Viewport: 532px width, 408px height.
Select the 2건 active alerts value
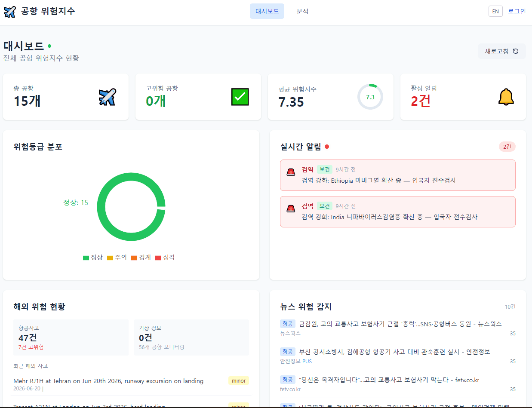coord(421,101)
